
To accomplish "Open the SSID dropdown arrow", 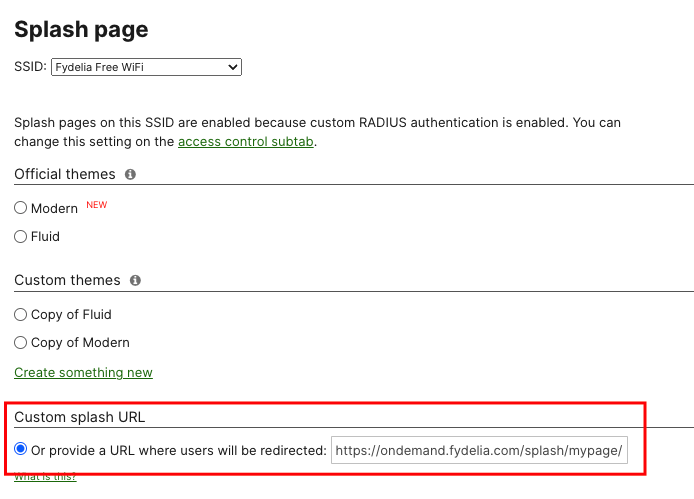I will pos(232,67).
